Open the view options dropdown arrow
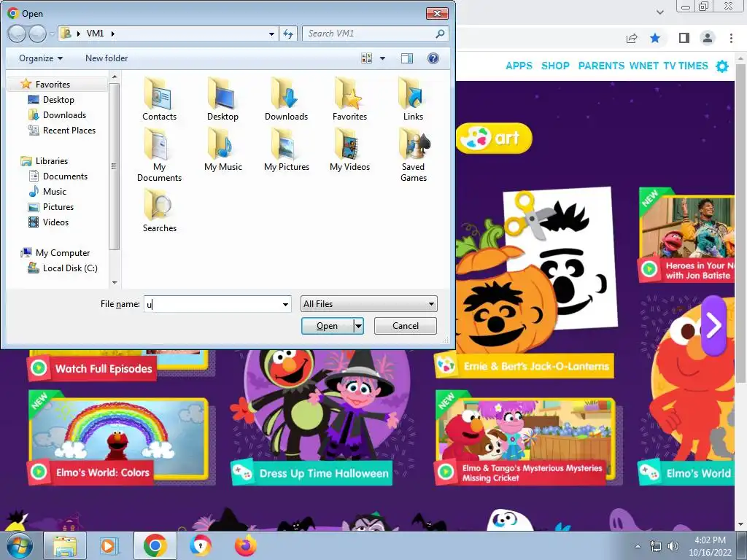747x560 pixels. [382, 58]
